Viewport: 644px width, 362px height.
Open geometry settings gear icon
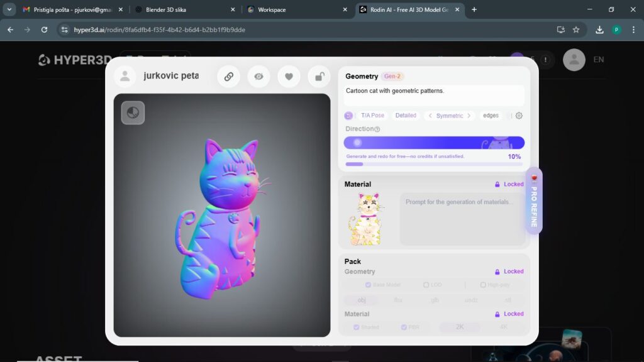[x=519, y=116]
